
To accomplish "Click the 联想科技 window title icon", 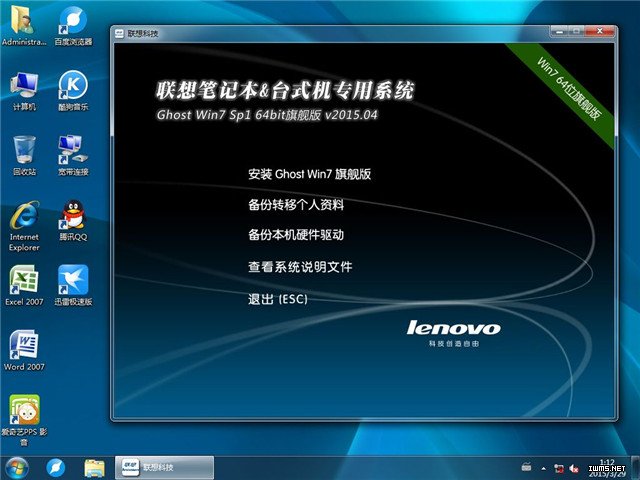I will 120,33.
